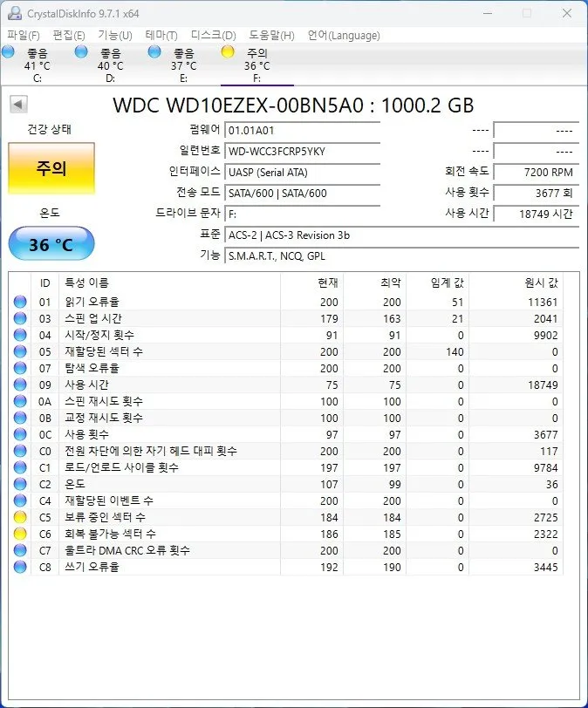Click the blue status dot for C0 row
588x708 pixels.
(x=20, y=451)
